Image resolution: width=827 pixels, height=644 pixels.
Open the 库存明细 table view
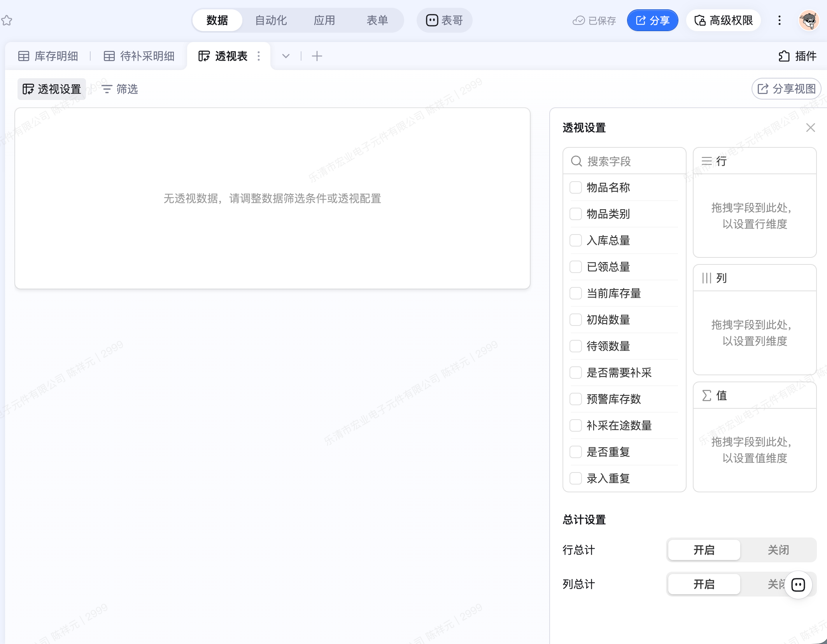click(48, 56)
